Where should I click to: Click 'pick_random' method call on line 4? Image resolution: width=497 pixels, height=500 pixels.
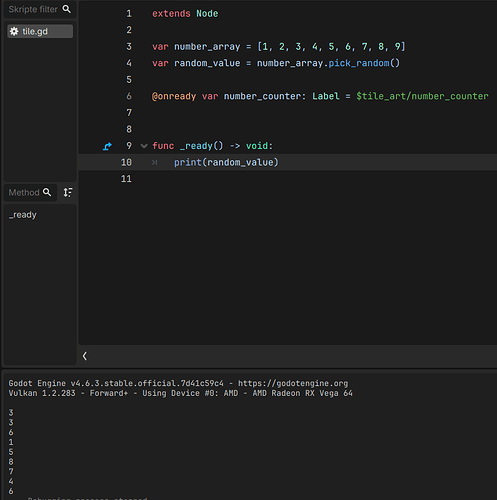point(359,63)
